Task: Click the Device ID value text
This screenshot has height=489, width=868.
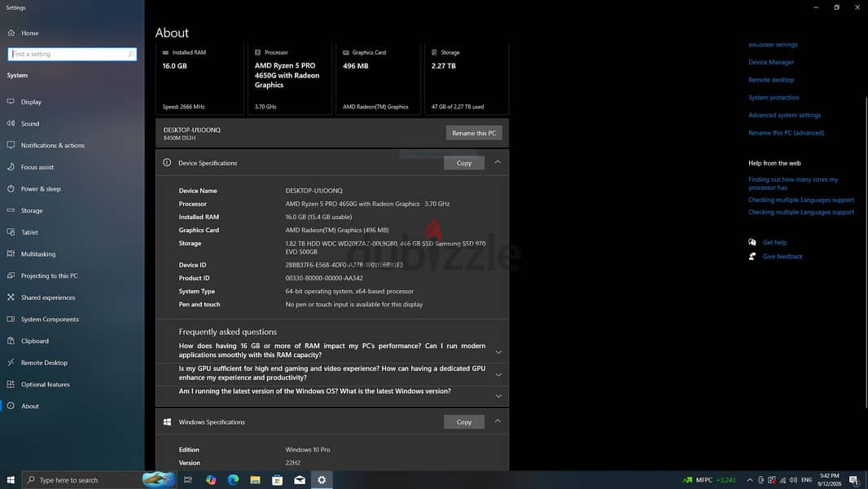Action: click(x=344, y=265)
